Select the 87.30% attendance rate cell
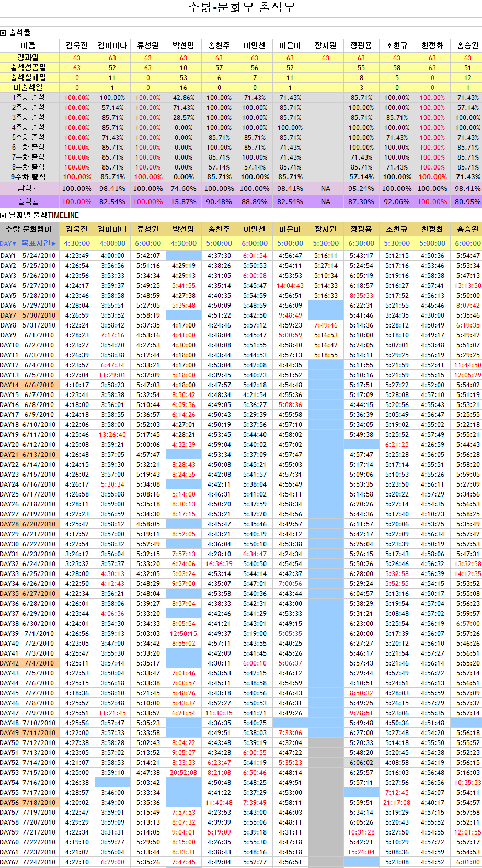Screen dimensions: 482x868 [x=361, y=201]
